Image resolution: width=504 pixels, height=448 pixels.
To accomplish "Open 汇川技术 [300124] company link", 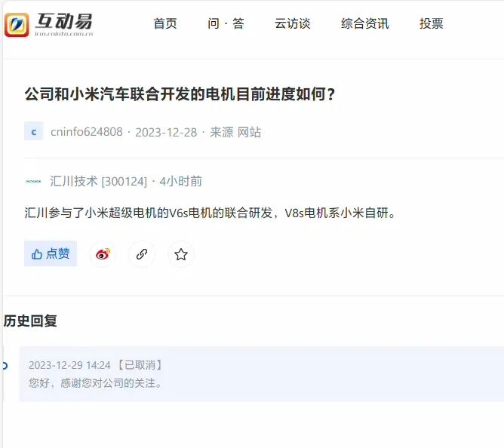I will pyautogui.click(x=98, y=181).
